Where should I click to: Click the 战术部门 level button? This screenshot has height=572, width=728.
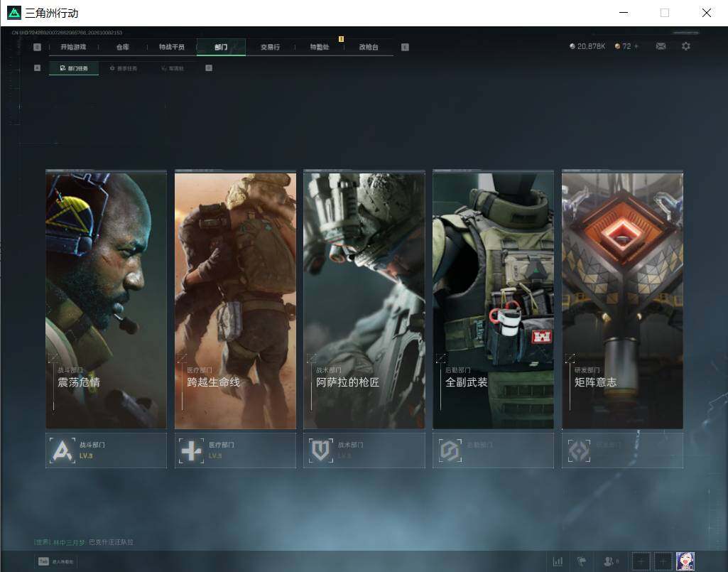click(364, 450)
